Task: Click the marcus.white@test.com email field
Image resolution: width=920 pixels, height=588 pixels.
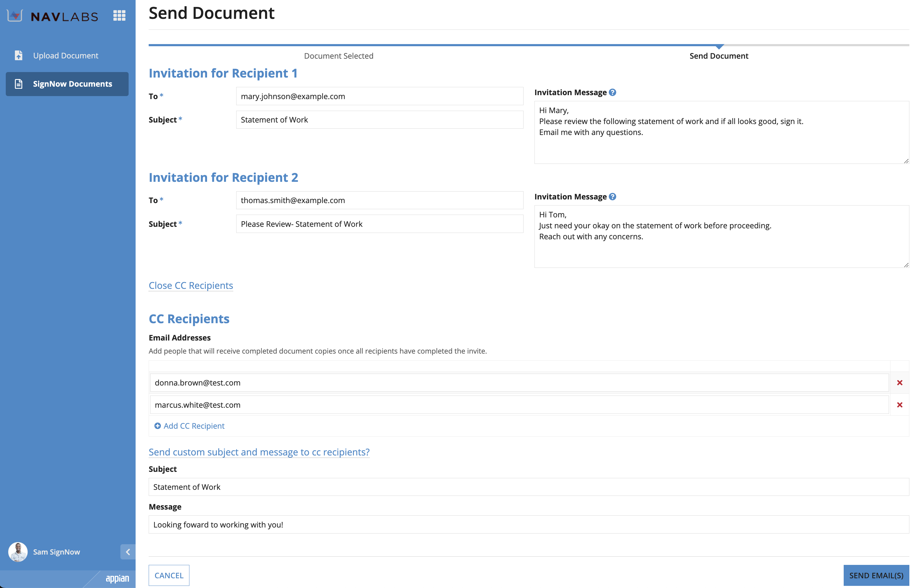Action: [519, 405]
